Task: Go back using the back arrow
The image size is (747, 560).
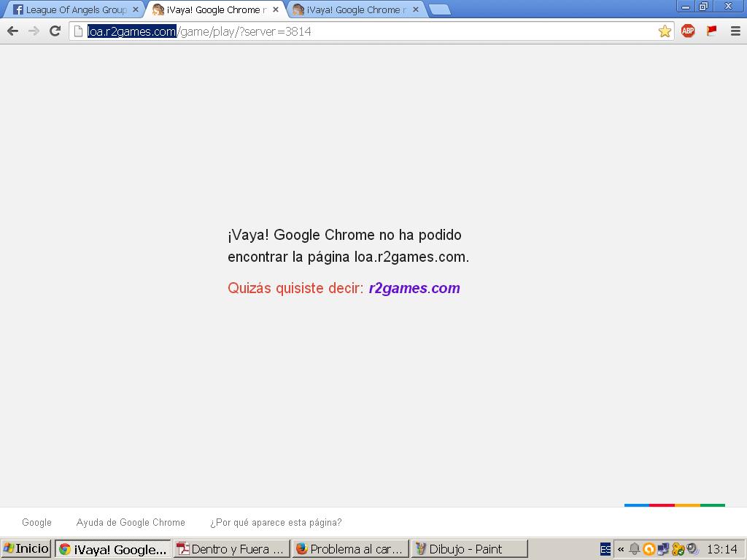Action: (x=12, y=31)
